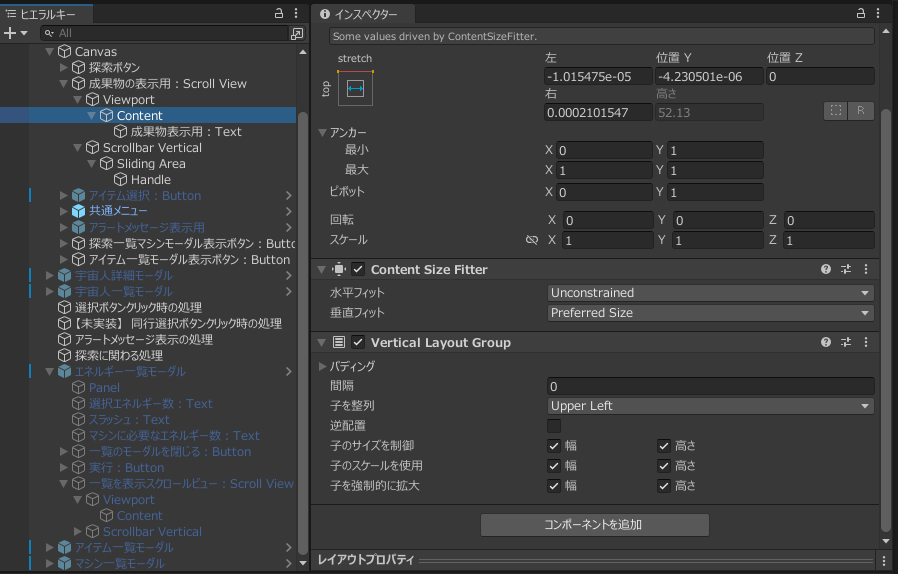This screenshot has width=898, height=574.
Task: Select 探索に関わる処理 object
Action: [119, 356]
